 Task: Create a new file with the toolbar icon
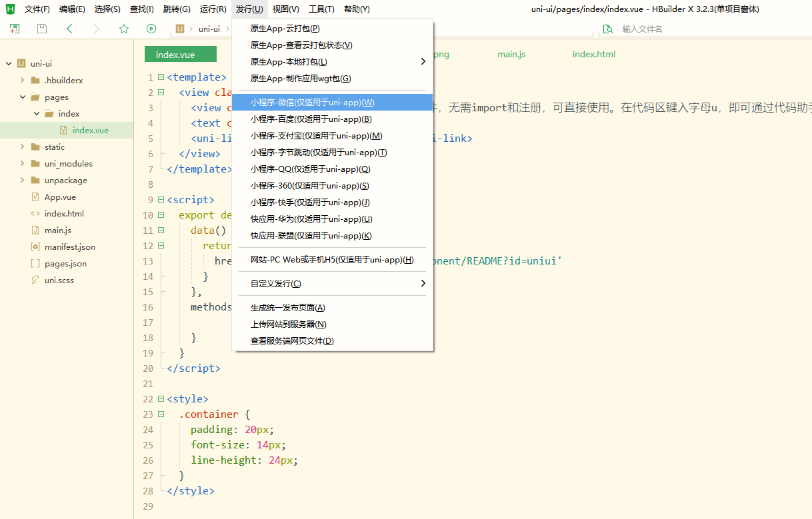tap(15, 29)
